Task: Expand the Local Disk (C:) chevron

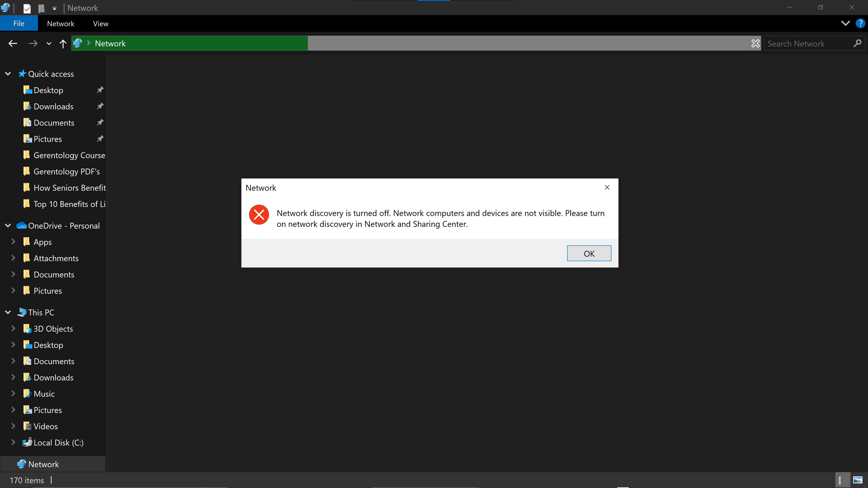Action: [13, 442]
